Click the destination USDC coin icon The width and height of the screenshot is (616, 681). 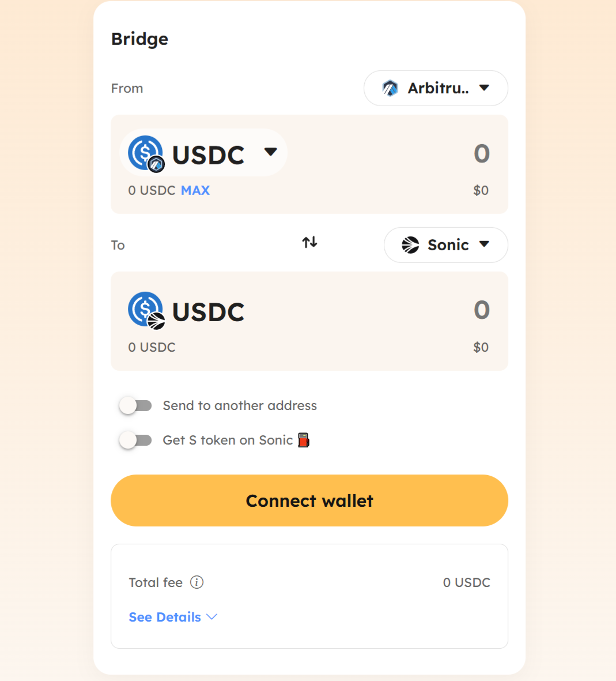tap(145, 310)
